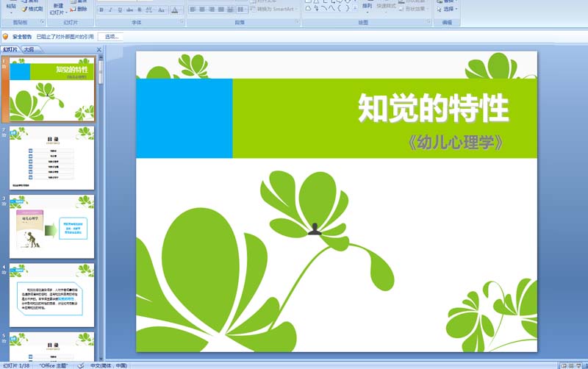Align paragraph text right
This screenshot has width=588, height=369.
point(212,10)
